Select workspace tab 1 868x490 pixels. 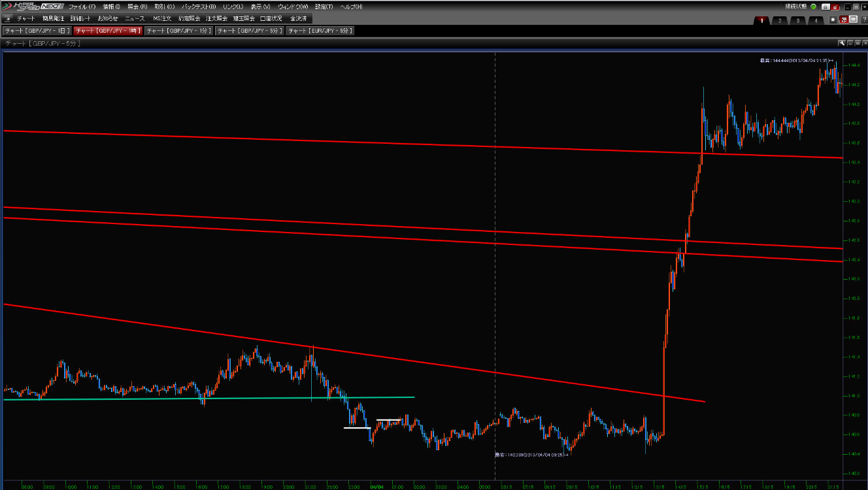[x=761, y=20]
